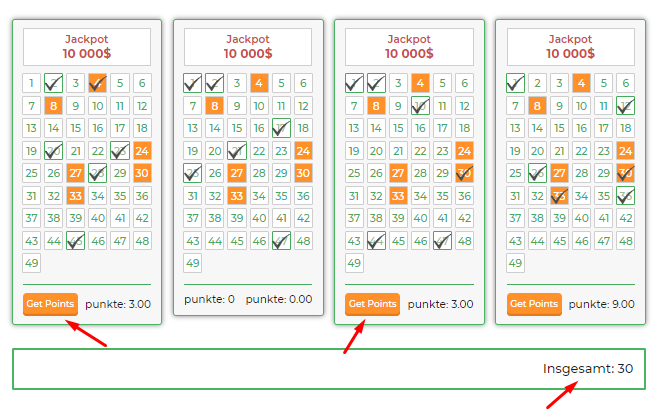Uncheck number 36 on the fourth ticket
The width and height of the screenshot is (658, 415).
coord(625,196)
